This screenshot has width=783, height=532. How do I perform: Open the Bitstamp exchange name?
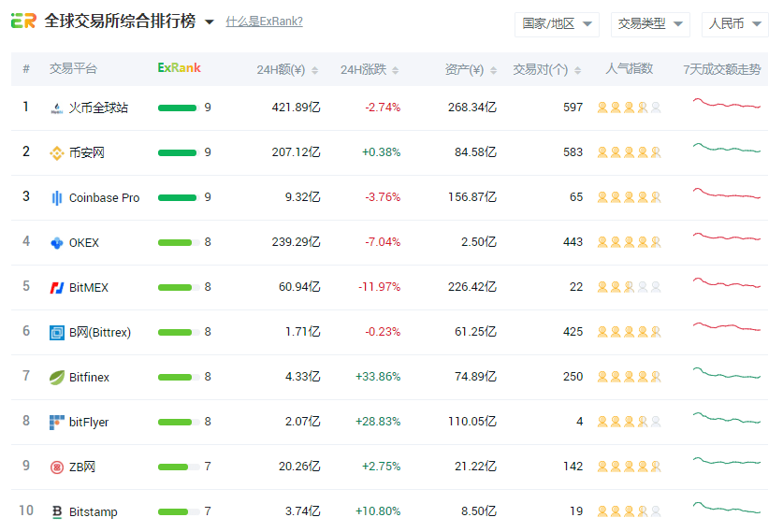(94, 512)
